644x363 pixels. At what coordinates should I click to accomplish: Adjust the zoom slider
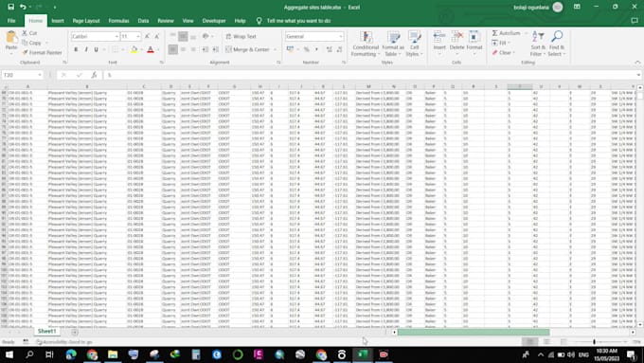[x=594, y=341]
